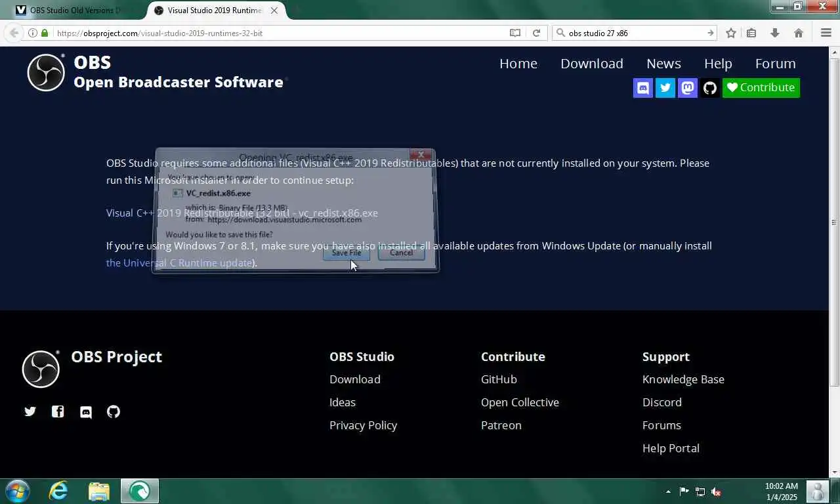The width and height of the screenshot is (840, 504).
Task: Click Save File in the download dialog
Action: tap(346, 253)
